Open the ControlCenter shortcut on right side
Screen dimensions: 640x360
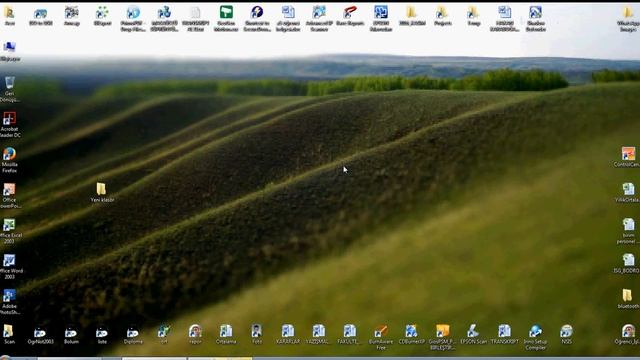click(x=628, y=157)
